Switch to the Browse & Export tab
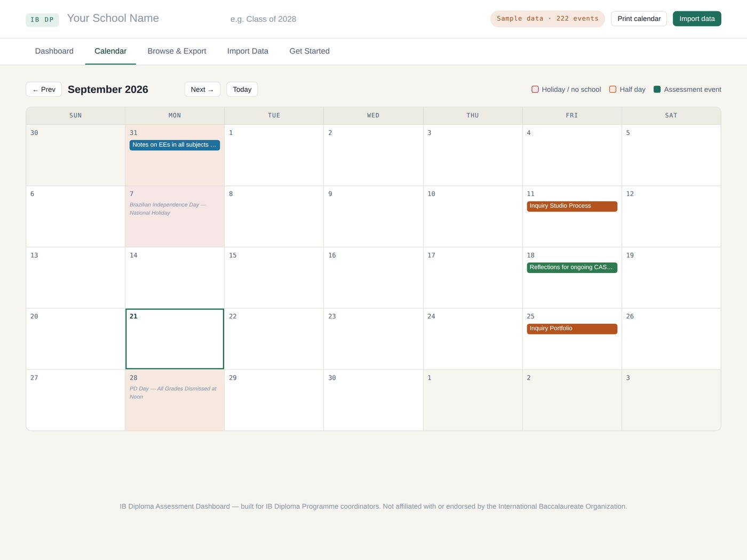This screenshot has width=747, height=560. click(177, 51)
